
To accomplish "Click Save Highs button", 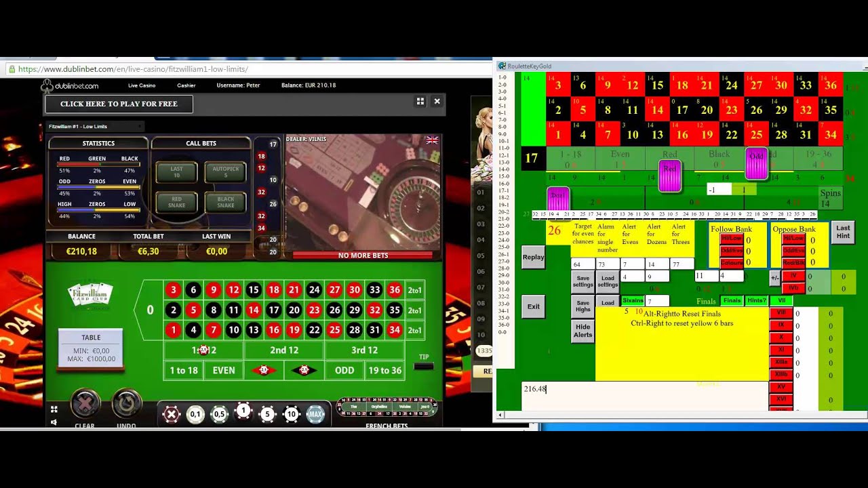I will pyautogui.click(x=583, y=306).
